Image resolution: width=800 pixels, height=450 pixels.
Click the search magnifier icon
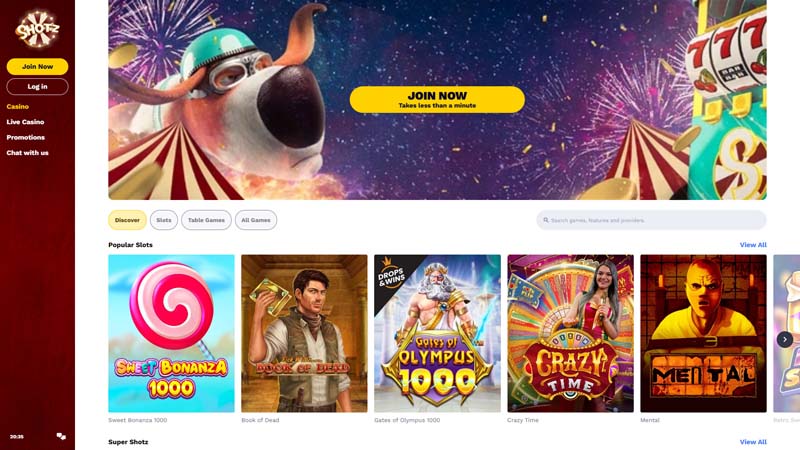tap(546, 220)
